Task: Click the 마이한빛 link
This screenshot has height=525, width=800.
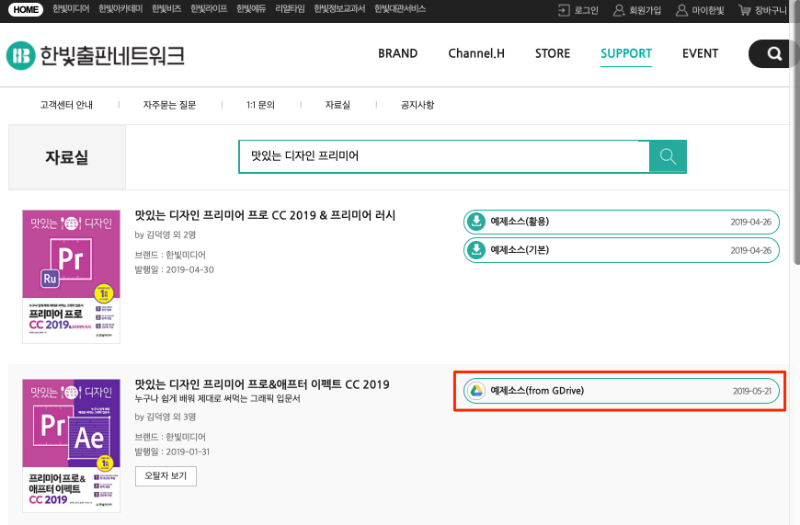Action: tap(708, 10)
